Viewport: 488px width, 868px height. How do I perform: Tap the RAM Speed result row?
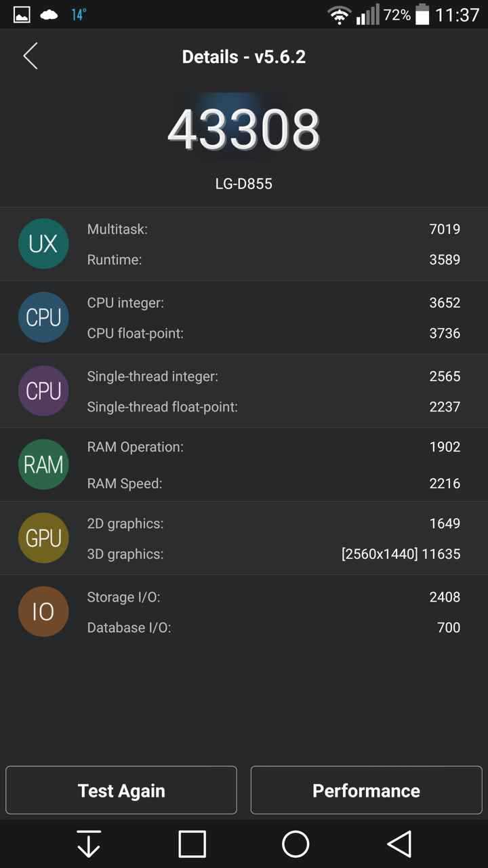pos(274,484)
